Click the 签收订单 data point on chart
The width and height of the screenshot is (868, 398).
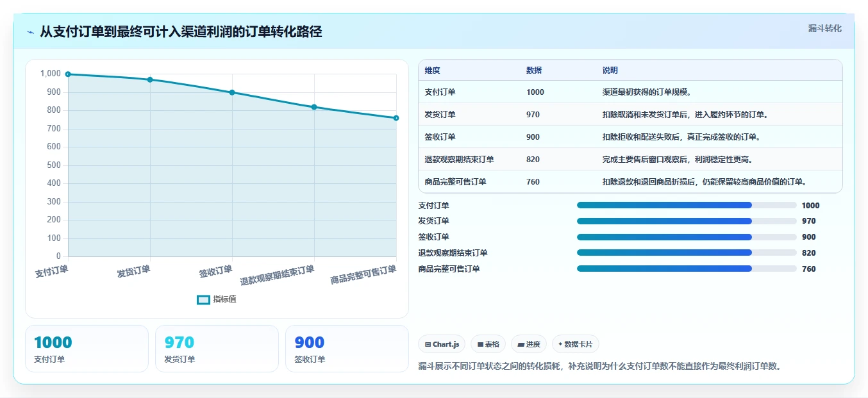tap(232, 92)
